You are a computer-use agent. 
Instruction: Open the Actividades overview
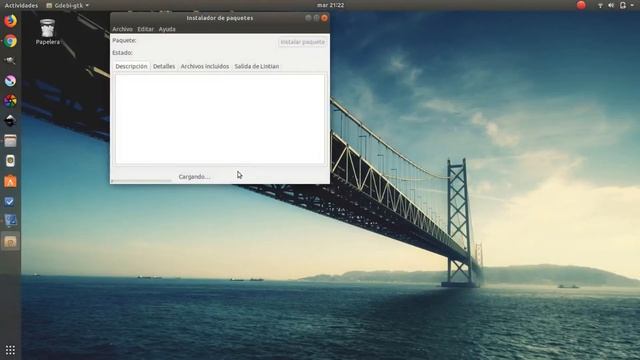pos(21,5)
